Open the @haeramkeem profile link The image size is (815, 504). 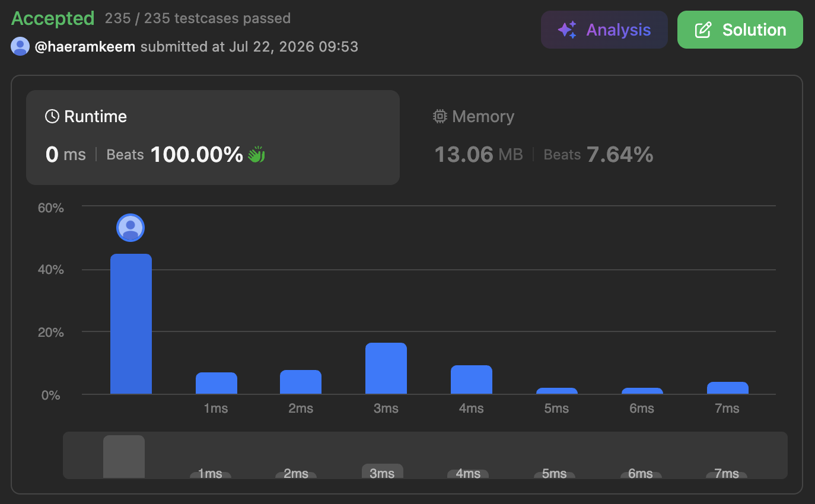[85, 46]
